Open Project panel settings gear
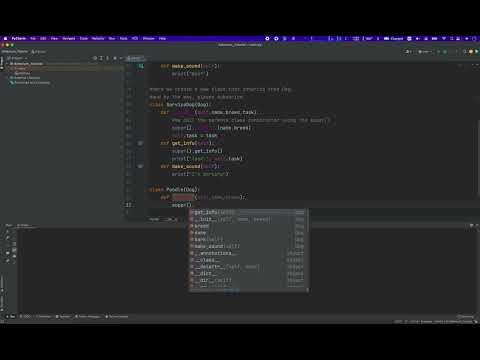This screenshot has height=360, width=480. tap(115, 58)
